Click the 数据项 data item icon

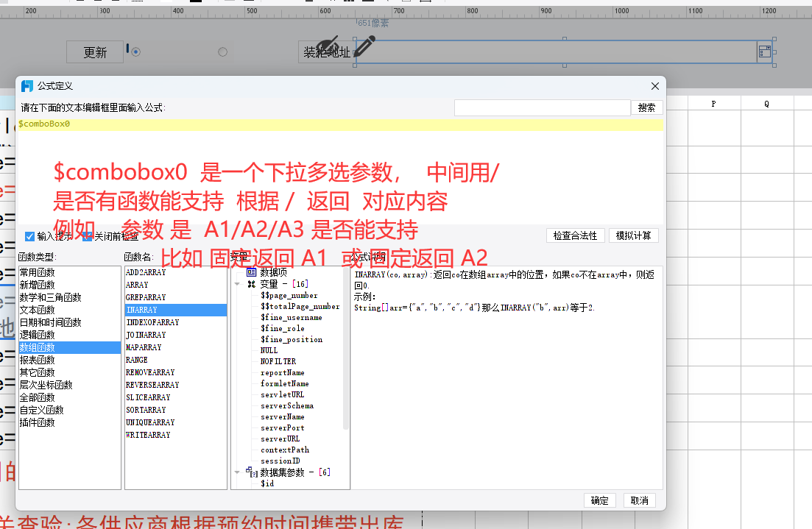[251, 272]
